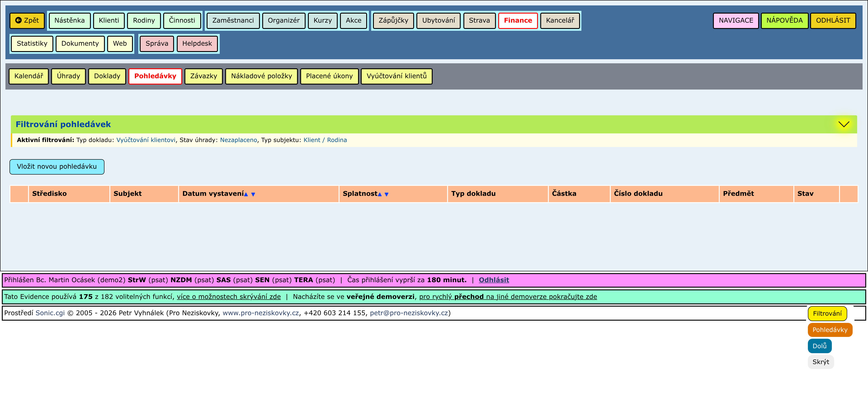Open the Helpdesk section
Viewport: 868px width, 407px height.
[x=197, y=44]
